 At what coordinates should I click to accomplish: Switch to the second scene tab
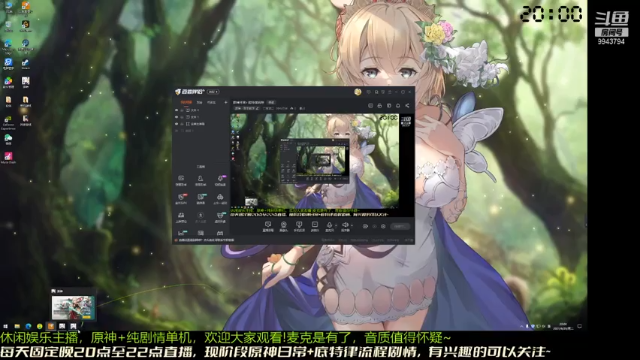[199, 102]
